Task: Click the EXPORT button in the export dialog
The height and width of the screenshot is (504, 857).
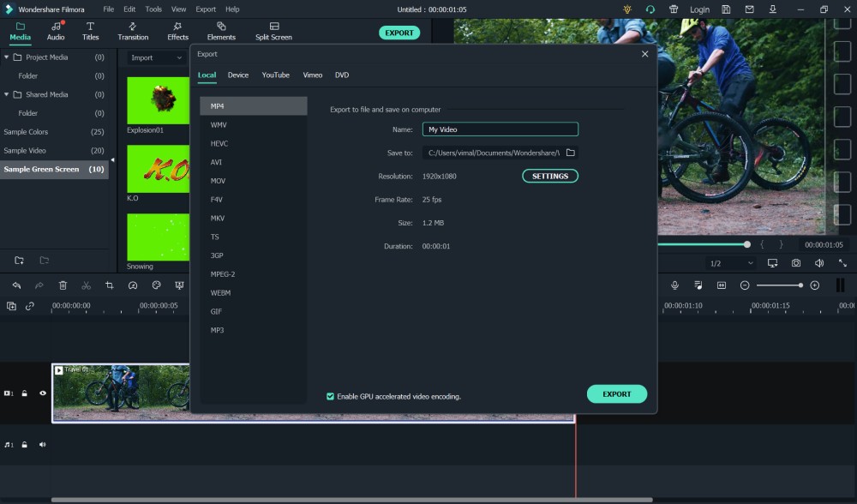Action: click(x=617, y=393)
